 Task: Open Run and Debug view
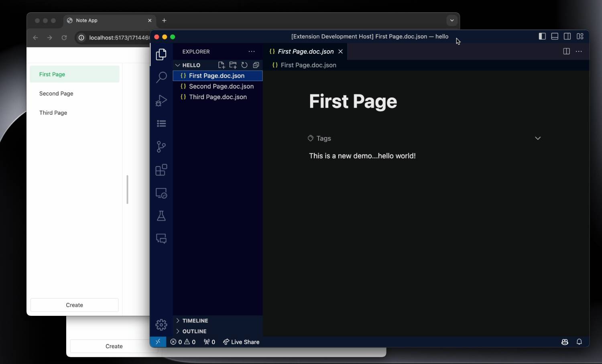[x=161, y=100]
